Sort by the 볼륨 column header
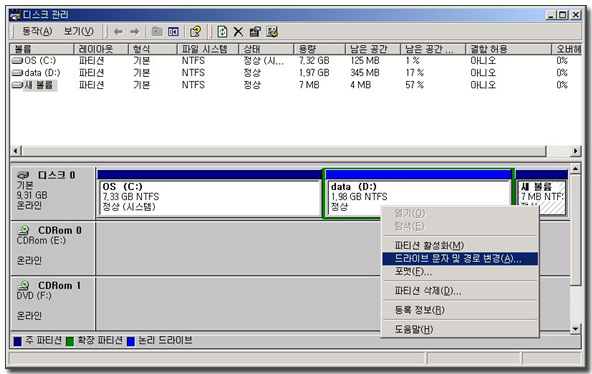This screenshot has height=374, width=592. point(42,49)
